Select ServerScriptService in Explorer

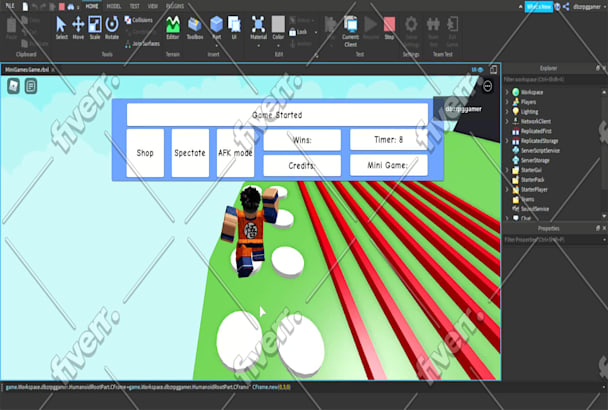click(536, 151)
